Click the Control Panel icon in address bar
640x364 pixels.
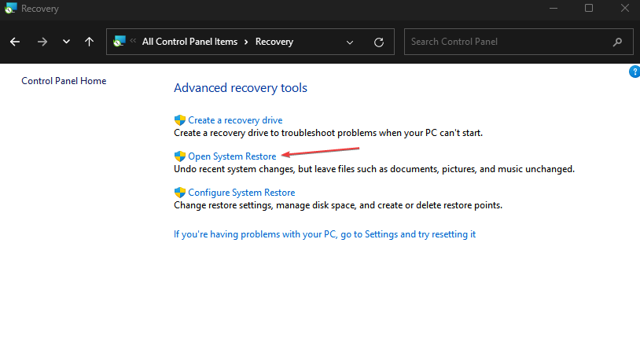120,42
